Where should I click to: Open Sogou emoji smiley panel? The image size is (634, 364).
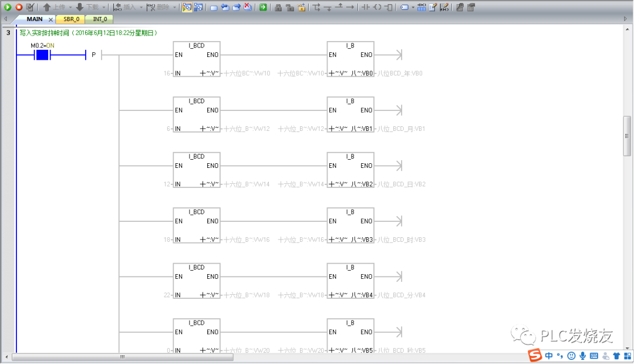coord(571,356)
